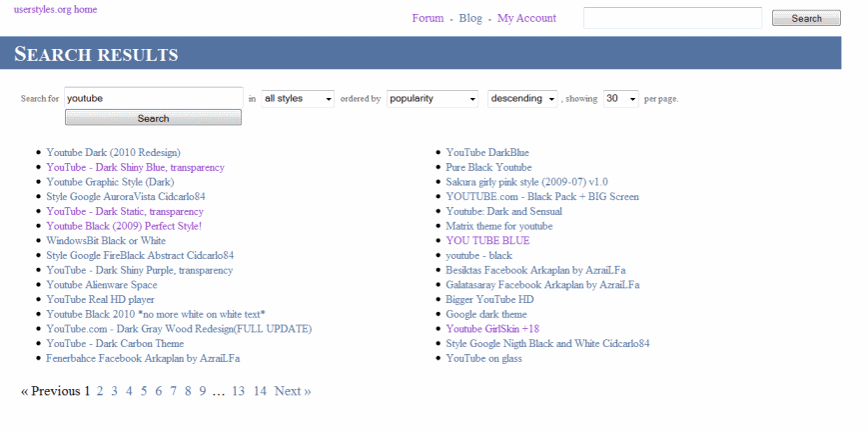Open 'Youtube Dark (2010 Redesign)' style
This screenshot has width=868, height=431.
tap(114, 152)
